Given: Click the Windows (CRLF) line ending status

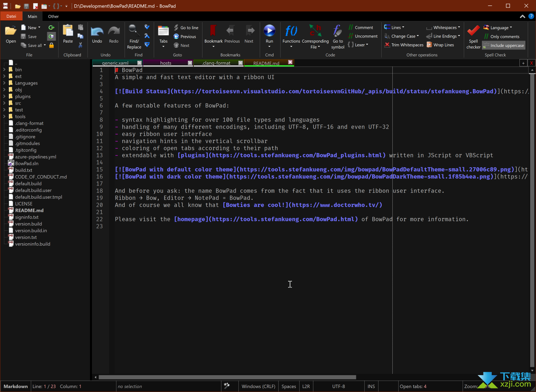Looking at the screenshot, I should click(258, 386).
